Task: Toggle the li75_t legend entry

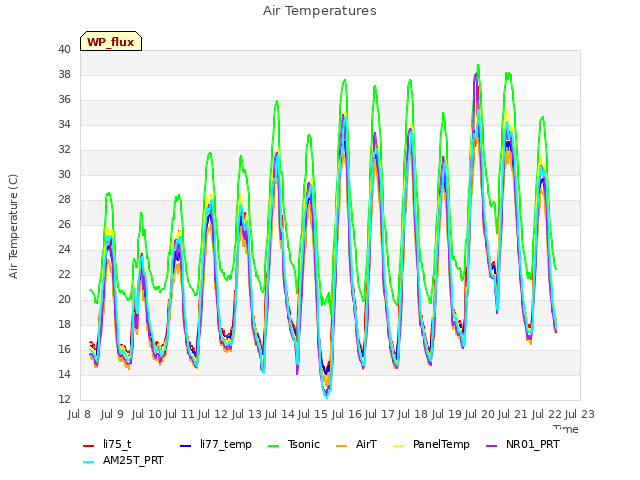Action: [x=107, y=444]
